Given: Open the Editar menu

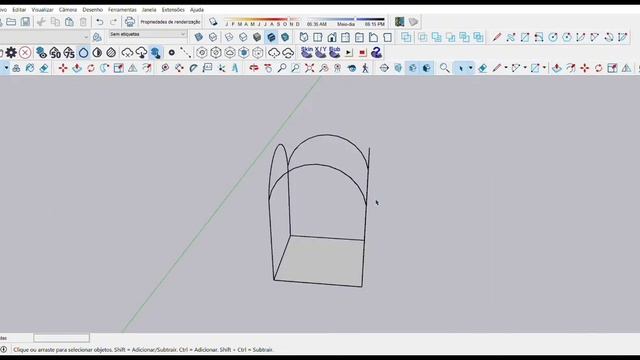Looking at the screenshot, I should pyautogui.click(x=19, y=10).
